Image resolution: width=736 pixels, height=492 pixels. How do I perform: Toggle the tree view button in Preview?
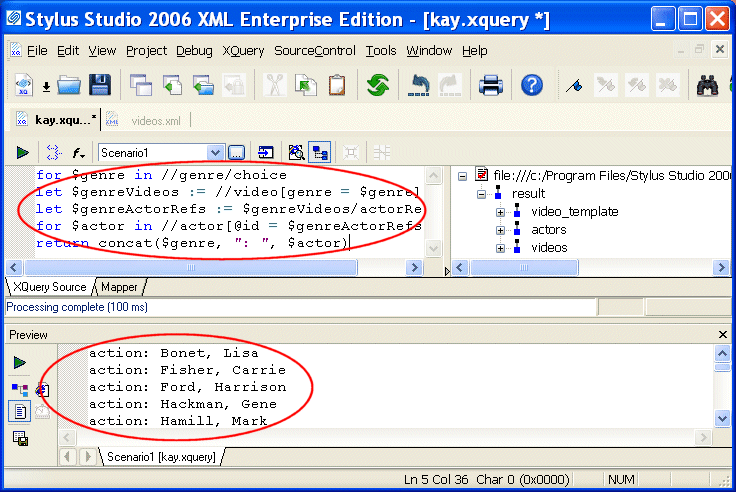tap(20, 388)
